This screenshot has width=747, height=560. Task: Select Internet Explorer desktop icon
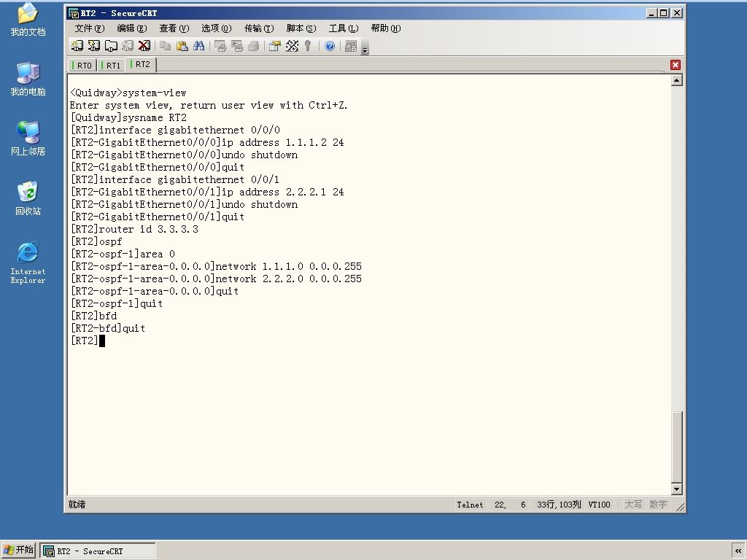tap(28, 262)
